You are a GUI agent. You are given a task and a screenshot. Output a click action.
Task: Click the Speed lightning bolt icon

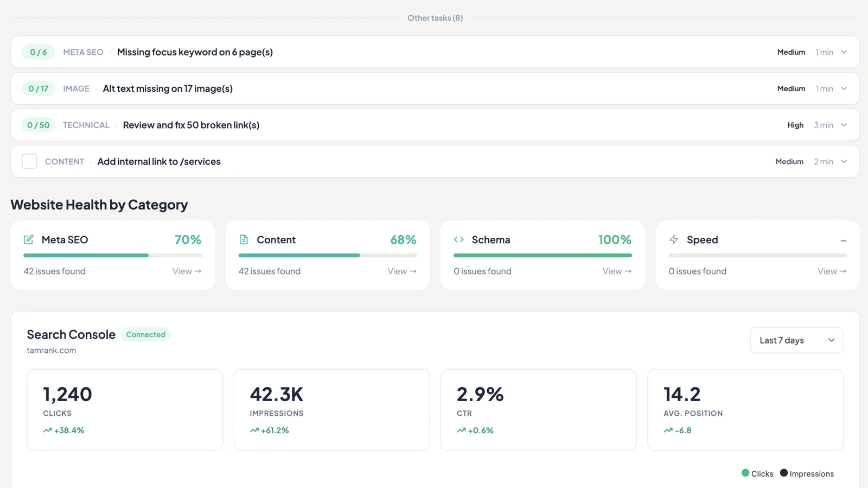(x=674, y=239)
